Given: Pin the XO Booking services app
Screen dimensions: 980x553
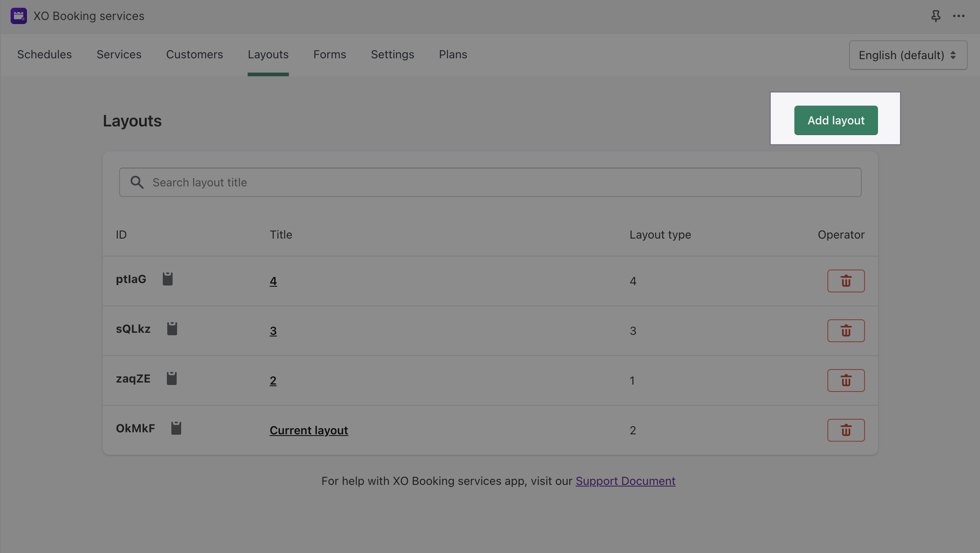Looking at the screenshot, I should [936, 16].
